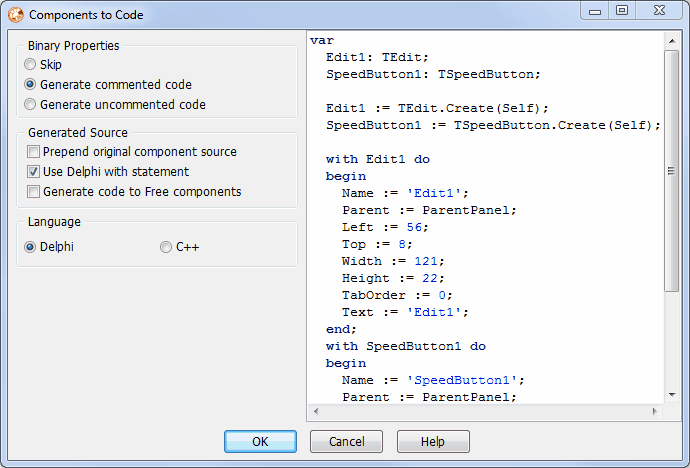Select the Skip radio button

30,64
